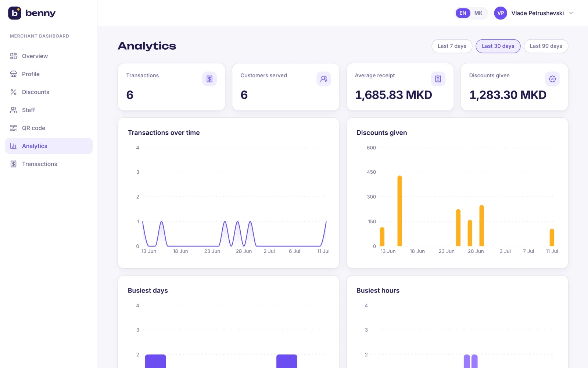Screen dimensions: 588x368
Task: Click the Busiest hours chart title
Action: point(378,291)
